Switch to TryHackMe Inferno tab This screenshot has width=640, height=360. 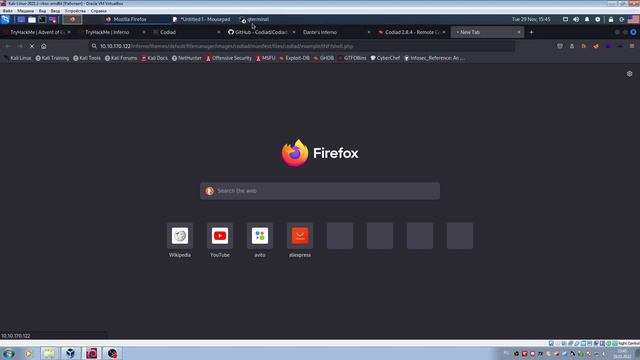(x=111, y=32)
